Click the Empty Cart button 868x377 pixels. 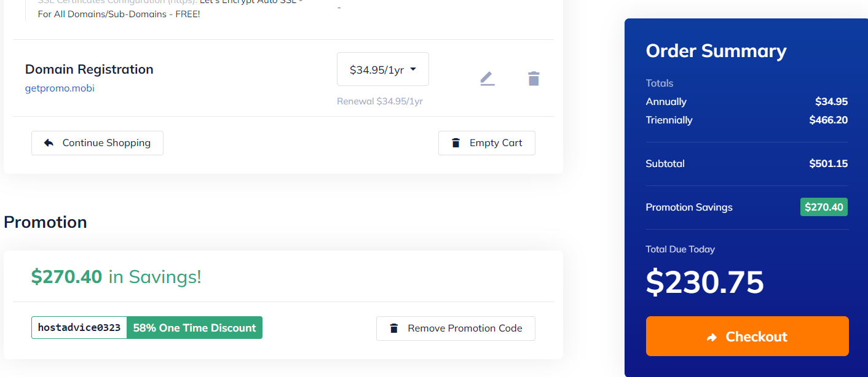click(x=487, y=143)
